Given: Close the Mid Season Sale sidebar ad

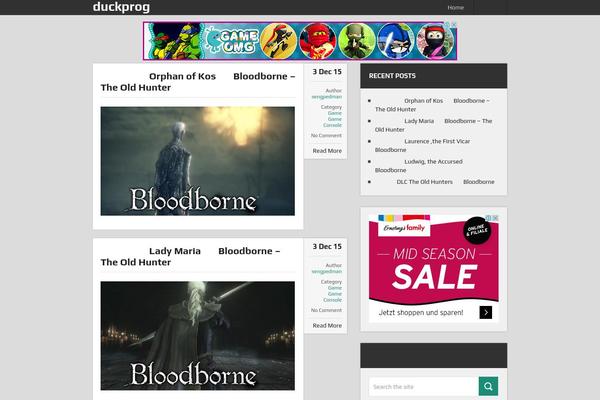Looking at the screenshot, I should click(x=496, y=218).
